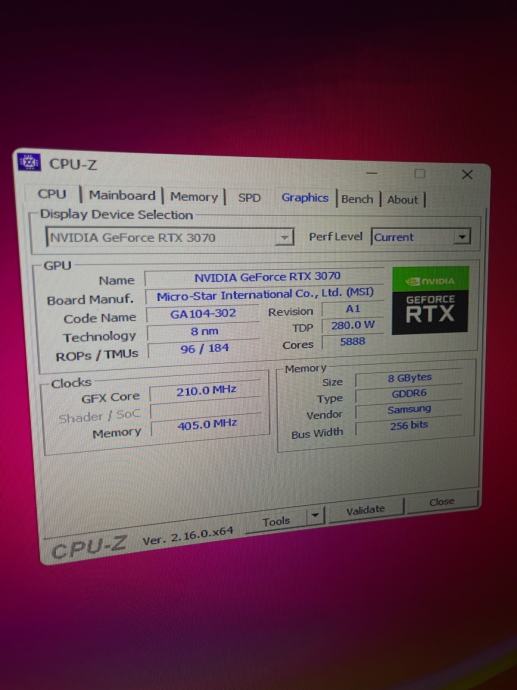
Task: Open the Tools button dropdown arrow
Action: 315,515
